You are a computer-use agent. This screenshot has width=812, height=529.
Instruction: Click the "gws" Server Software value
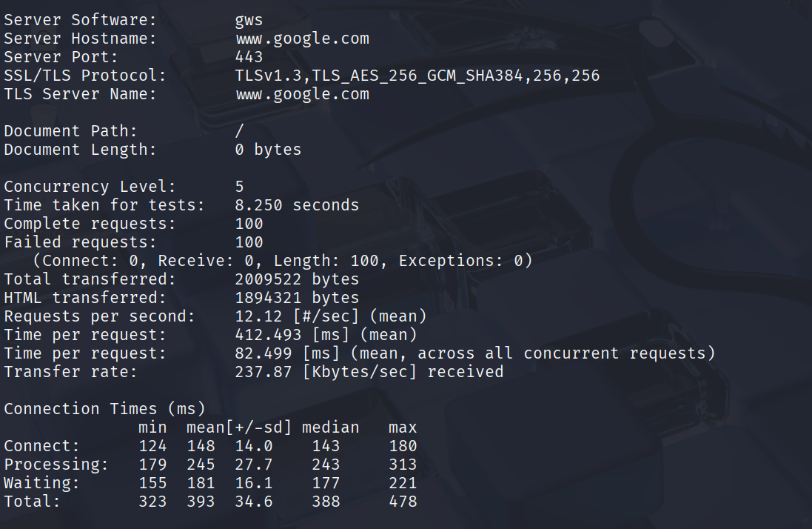click(x=249, y=20)
